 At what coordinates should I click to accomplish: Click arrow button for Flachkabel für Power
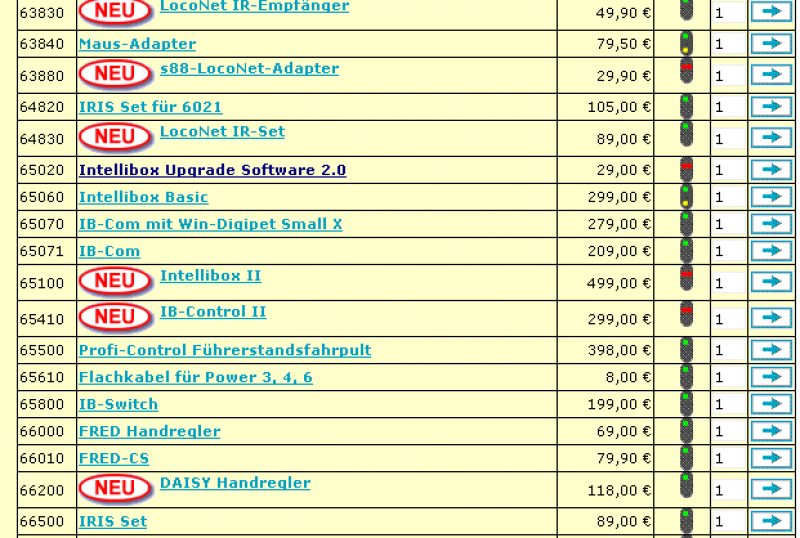(x=771, y=377)
